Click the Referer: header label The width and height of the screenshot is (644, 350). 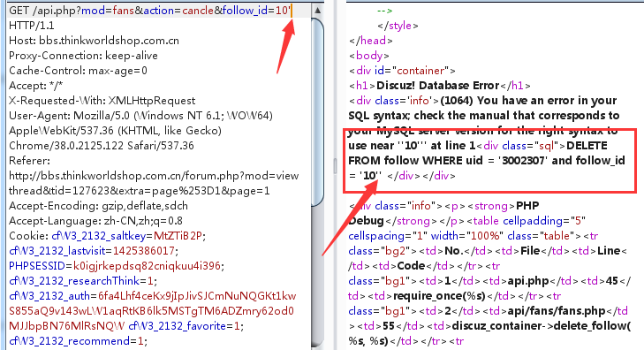pos(29,161)
